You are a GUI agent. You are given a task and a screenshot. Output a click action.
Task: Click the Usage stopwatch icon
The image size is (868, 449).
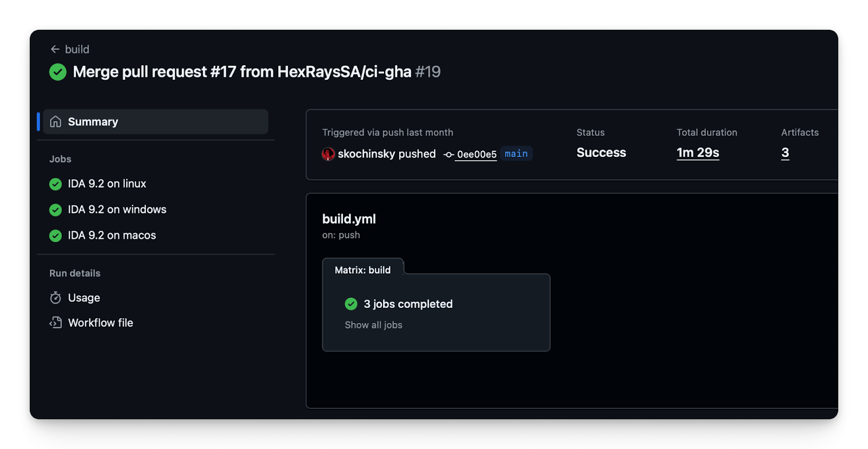pos(55,298)
